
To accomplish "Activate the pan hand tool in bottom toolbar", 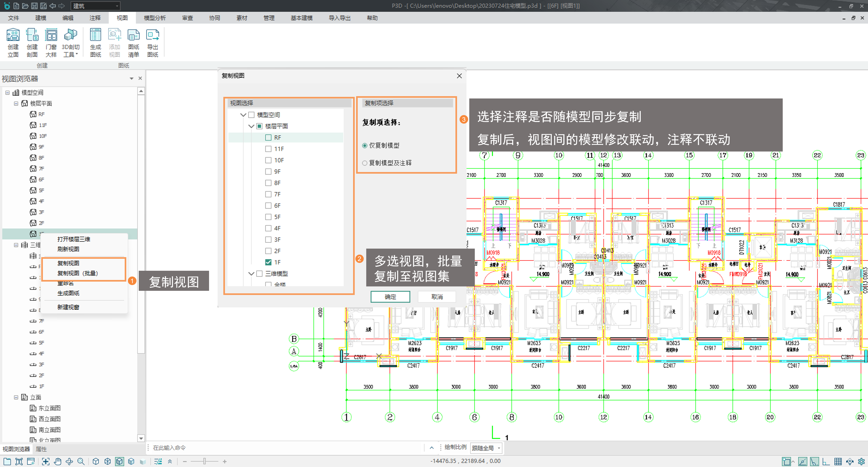I will pos(58,461).
